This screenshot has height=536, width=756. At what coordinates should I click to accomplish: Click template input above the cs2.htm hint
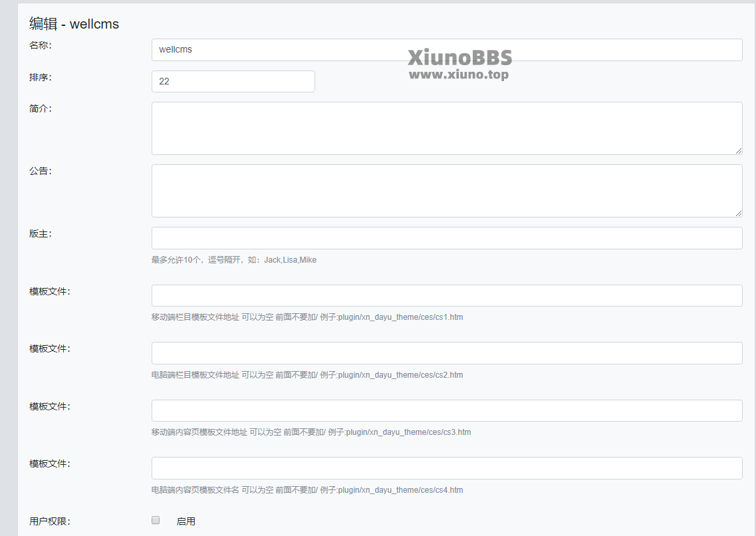click(445, 353)
